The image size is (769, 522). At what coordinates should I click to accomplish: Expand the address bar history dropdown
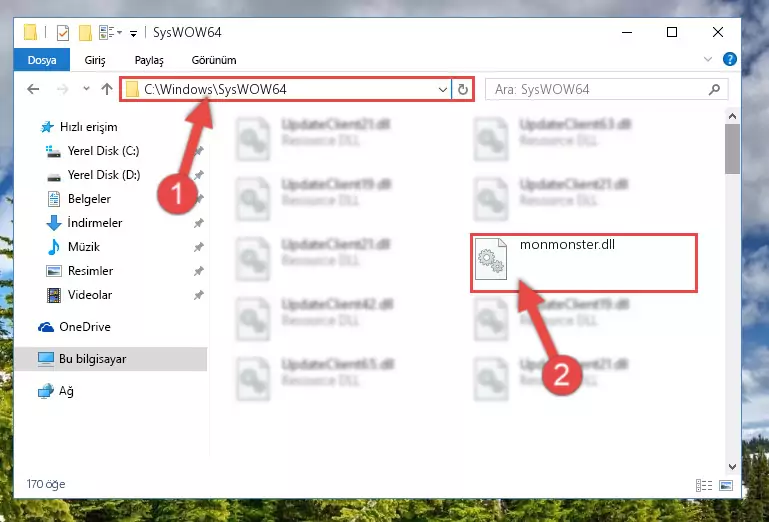point(442,89)
